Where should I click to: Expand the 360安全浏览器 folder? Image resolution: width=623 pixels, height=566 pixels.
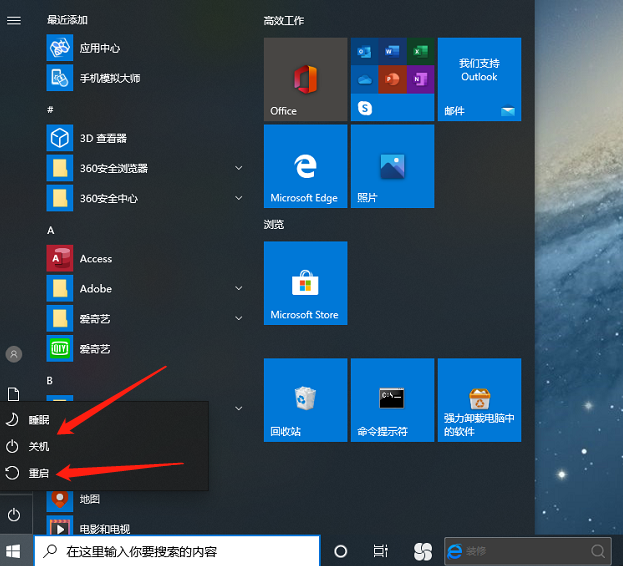(x=239, y=168)
